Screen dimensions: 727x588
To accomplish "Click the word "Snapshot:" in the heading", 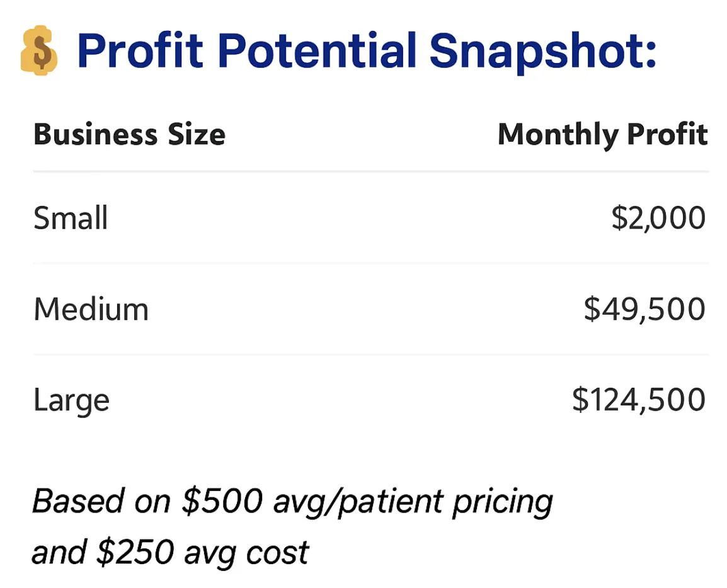I will 543,51.
